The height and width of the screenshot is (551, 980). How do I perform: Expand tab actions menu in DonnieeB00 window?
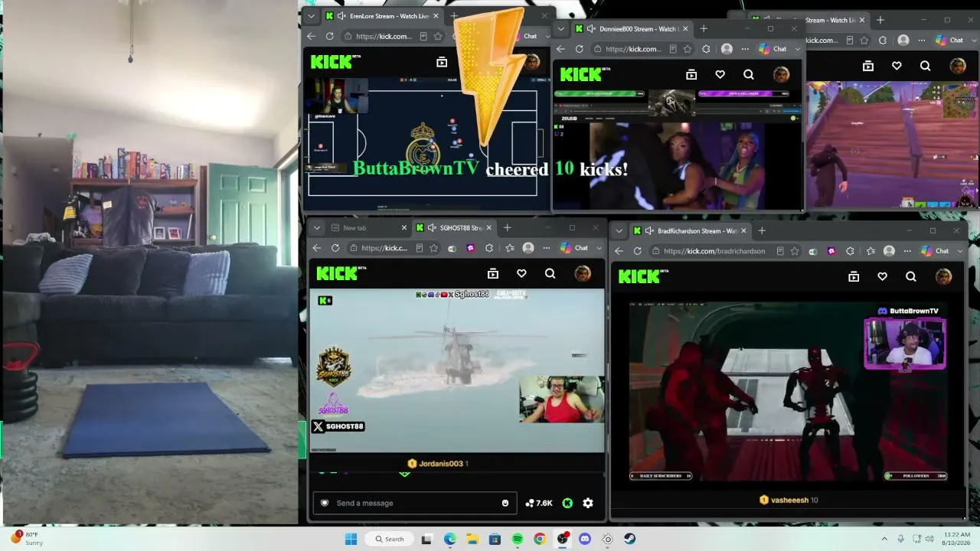pyautogui.click(x=560, y=29)
